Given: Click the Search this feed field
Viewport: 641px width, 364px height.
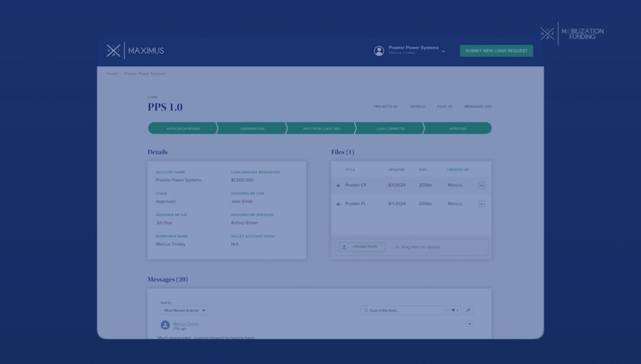Looking at the screenshot, I should [x=403, y=310].
